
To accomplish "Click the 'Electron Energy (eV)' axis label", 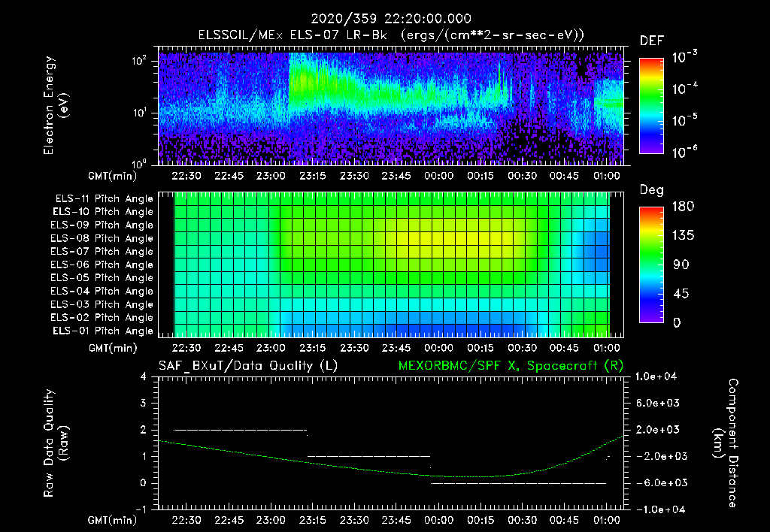I will [x=56, y=105].
